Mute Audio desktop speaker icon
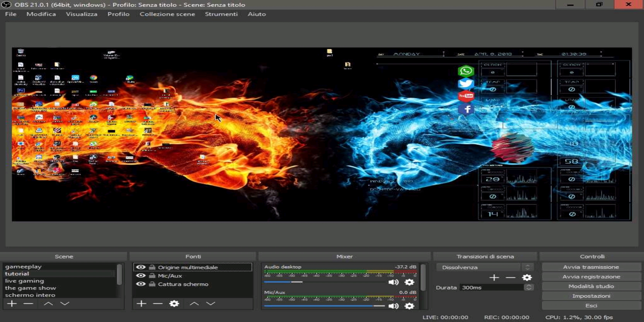 (393, 282)
